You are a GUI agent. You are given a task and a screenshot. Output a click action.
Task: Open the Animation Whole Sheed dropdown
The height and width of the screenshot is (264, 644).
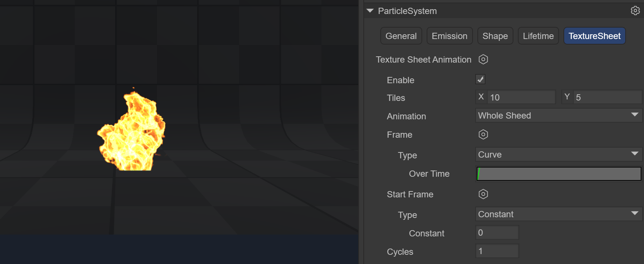click(558, 116)
